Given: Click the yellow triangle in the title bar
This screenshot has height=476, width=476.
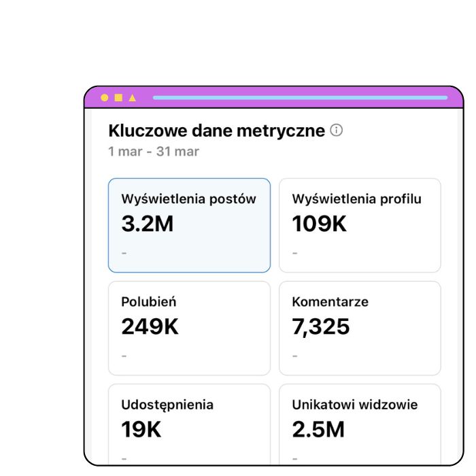Looking at the screenshot, I should tap(133, 98).
